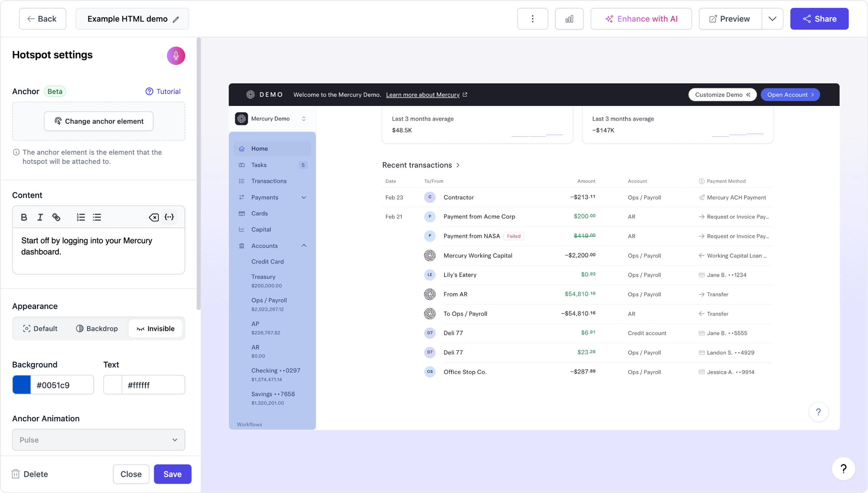This screenshot has height=493, width=868.
Task: Insert a link in hotspot content
Action: click(x=56, y=217)
